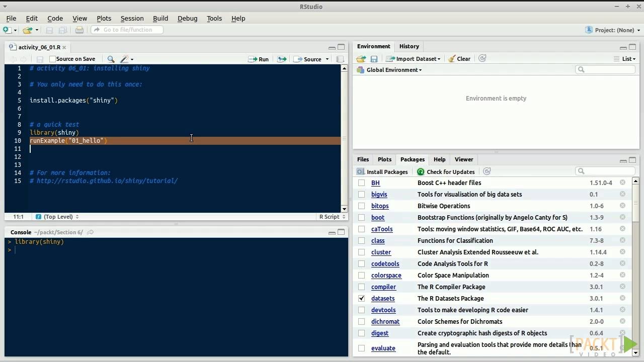Open the New File dropdown arrow

coord(15,30)
